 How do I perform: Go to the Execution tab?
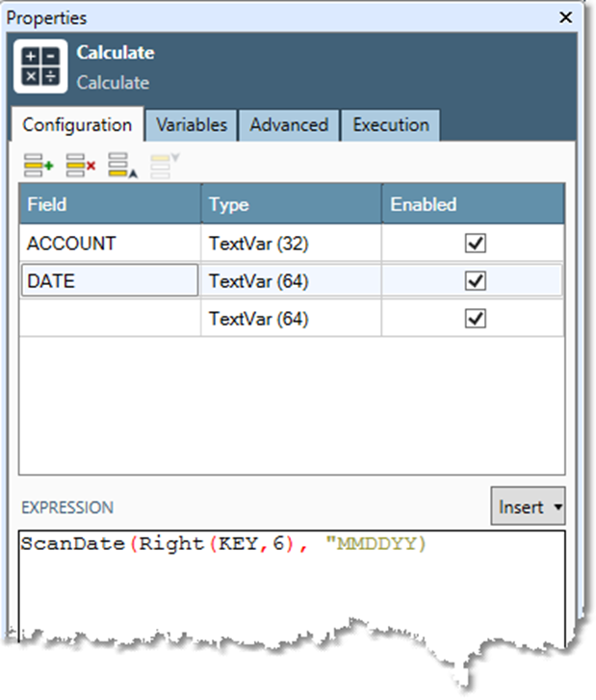coord(390,125)
